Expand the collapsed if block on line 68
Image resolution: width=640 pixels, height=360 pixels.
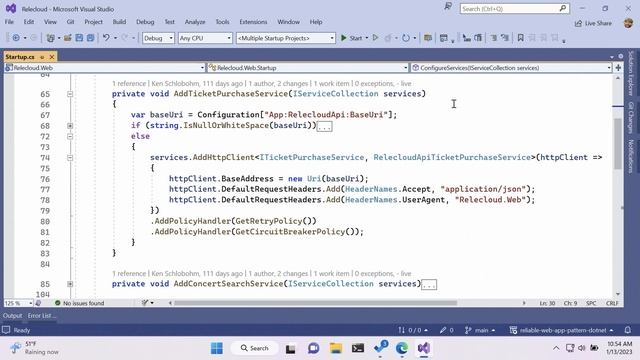[x=70, y=126]
